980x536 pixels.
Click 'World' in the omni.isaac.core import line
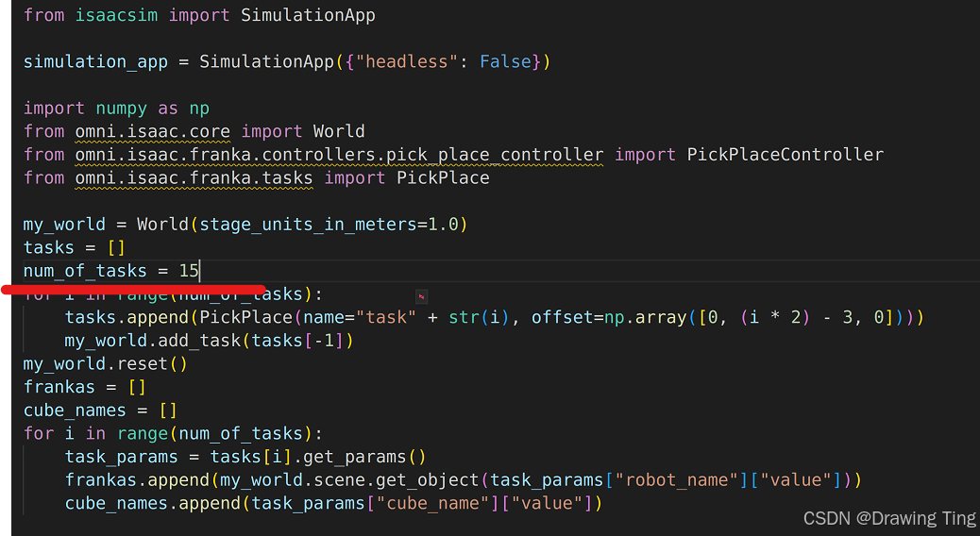[x=339, y=132]
